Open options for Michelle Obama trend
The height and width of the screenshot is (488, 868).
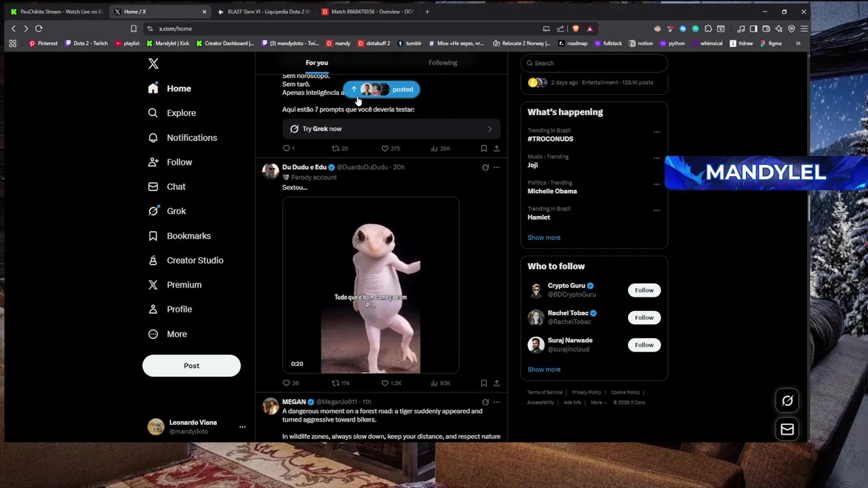tap(656, 184)
